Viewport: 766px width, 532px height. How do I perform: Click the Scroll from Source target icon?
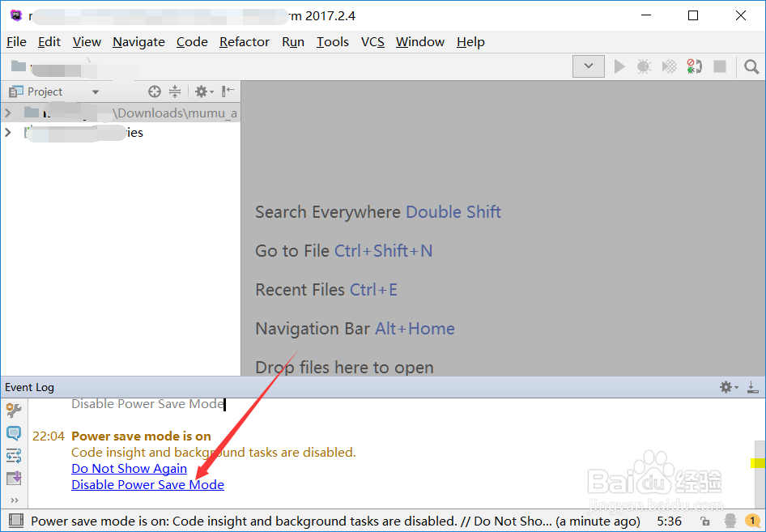click(155, 92)
